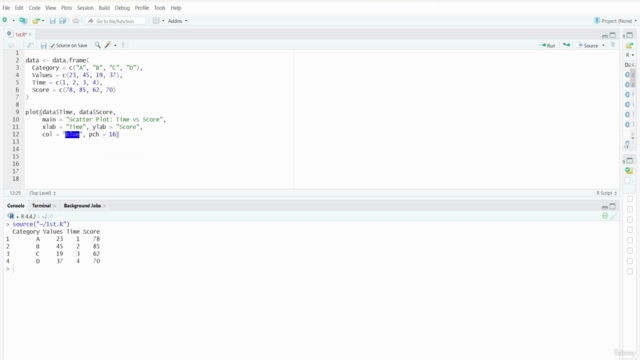Tick the eighth file checkbox in Files pane
640x360 pixels.
coord(630,271)
